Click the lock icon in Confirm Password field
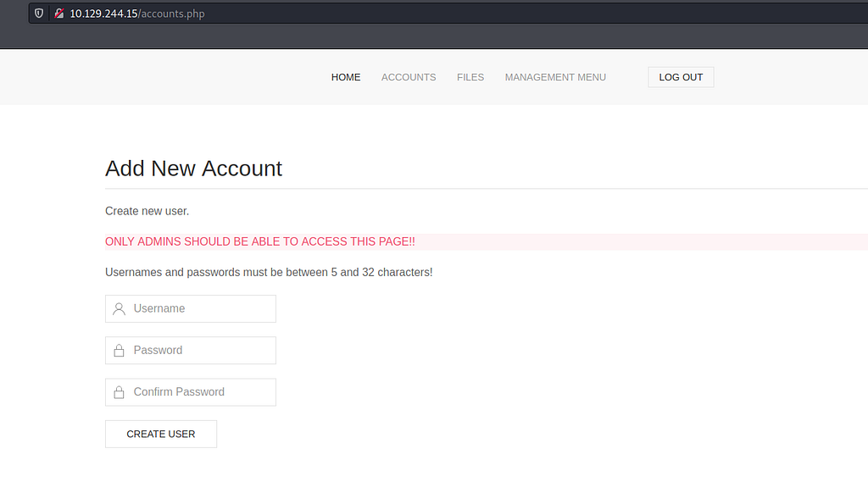 pyautogui.click(x=119, y=392)
